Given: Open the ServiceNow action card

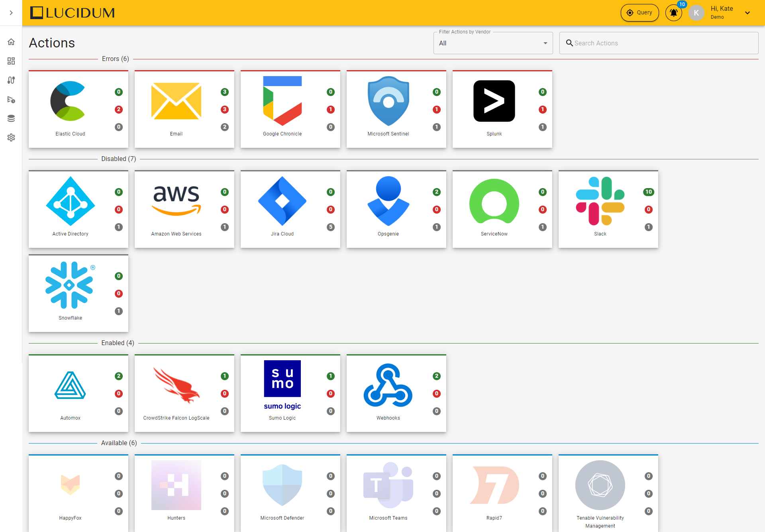Looking at the screenshot, I should 502,209.
